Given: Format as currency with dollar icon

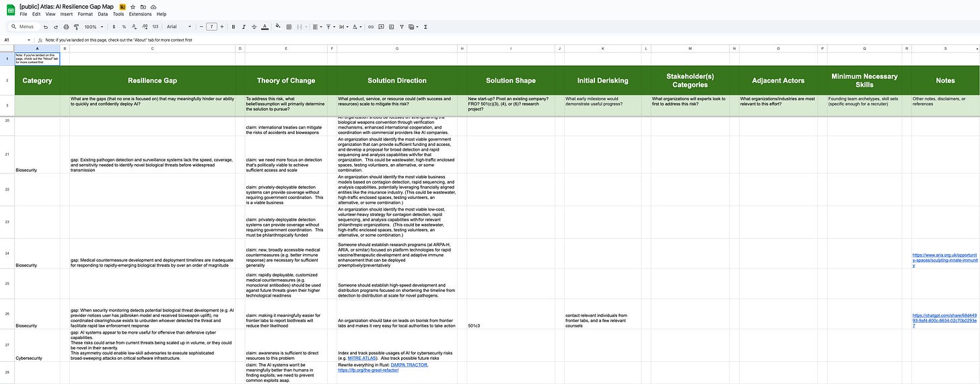Looking at the screenshot, I should [x=114, y=27].
